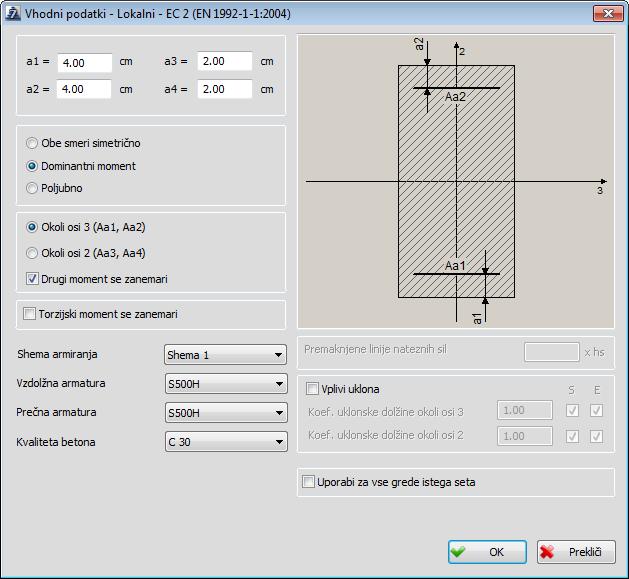Toggle E checkbox for okoli osi 3
The image size is (629, 579).
[597, 410]
